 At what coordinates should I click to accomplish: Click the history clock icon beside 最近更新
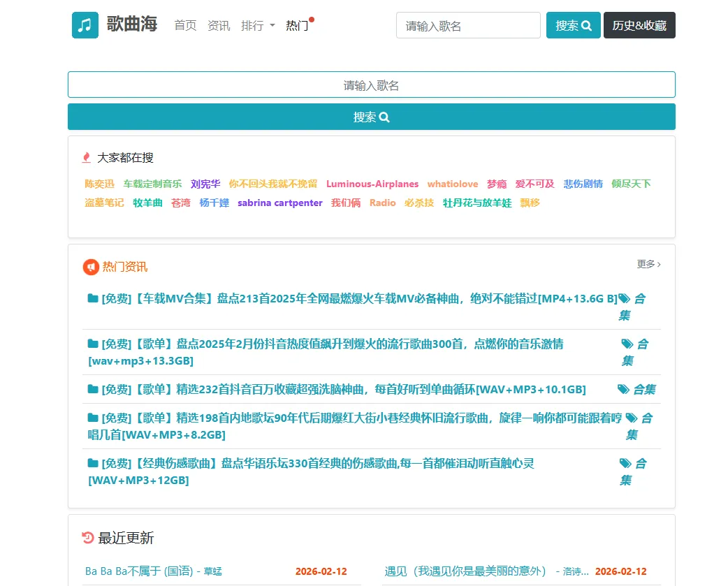pos(88,538)
